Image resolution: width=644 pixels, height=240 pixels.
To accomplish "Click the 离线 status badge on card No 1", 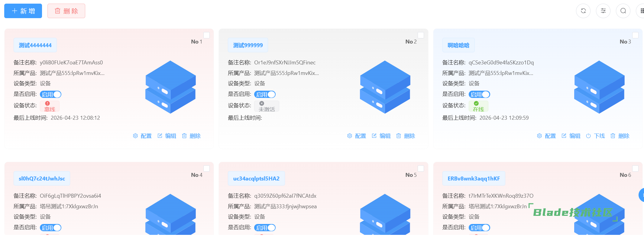I will 50,106.
